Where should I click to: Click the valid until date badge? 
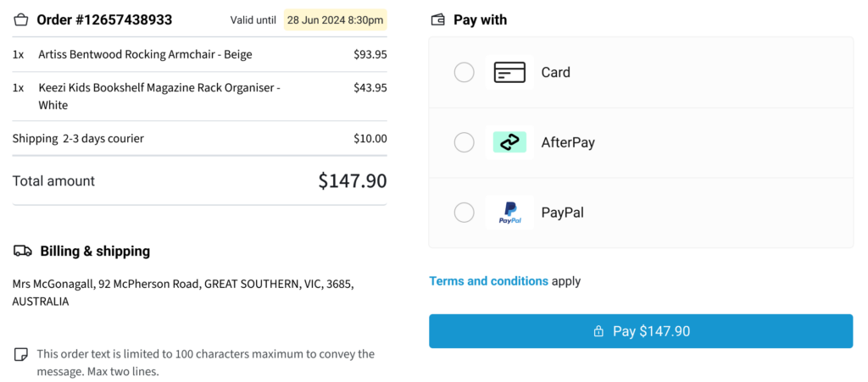(x=336, y=20)
